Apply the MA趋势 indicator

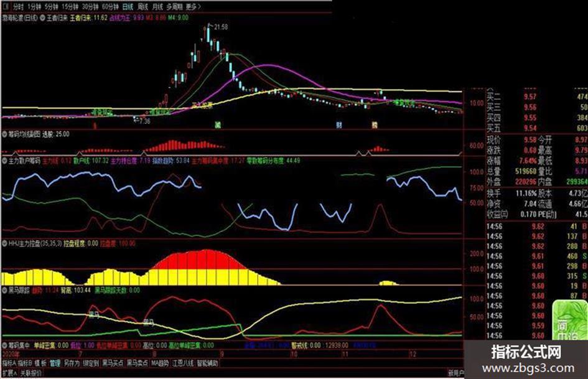coord(160,363)
